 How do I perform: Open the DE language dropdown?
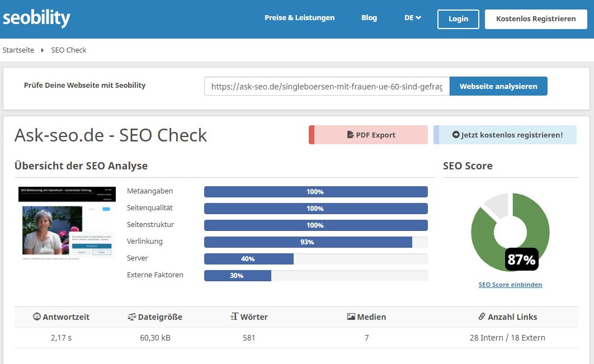tap(413, 18)
